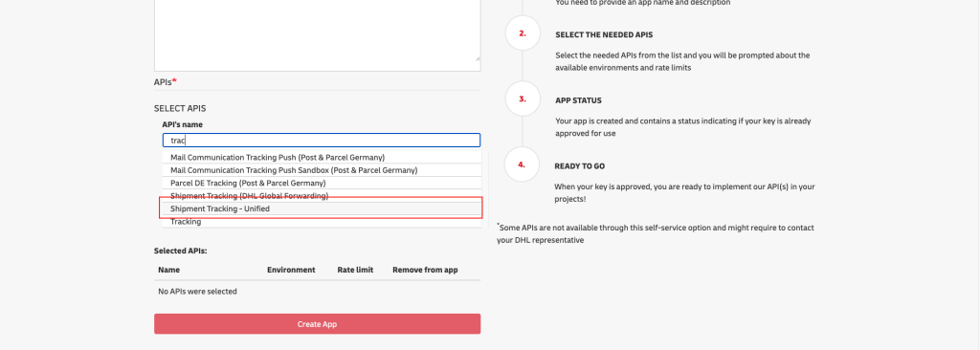Screen dimensions: 980x350
Task: Click the Environment column header
Action: pyautogui.click(x=291, y=270)
